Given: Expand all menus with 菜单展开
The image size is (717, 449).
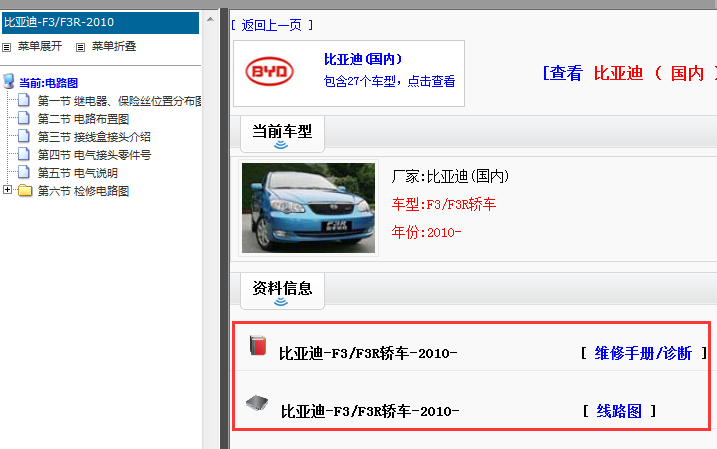Looking at the screenshot, I should click(40, 46).
